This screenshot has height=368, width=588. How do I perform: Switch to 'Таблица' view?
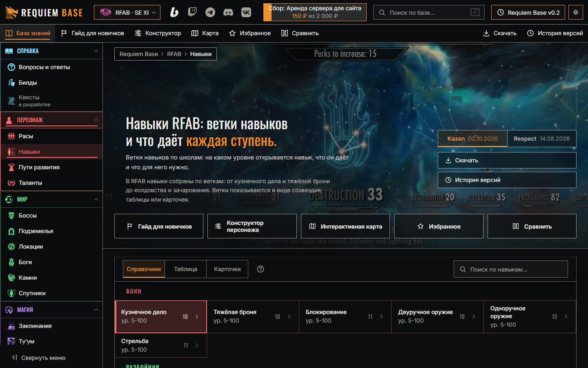coord(186,269)
